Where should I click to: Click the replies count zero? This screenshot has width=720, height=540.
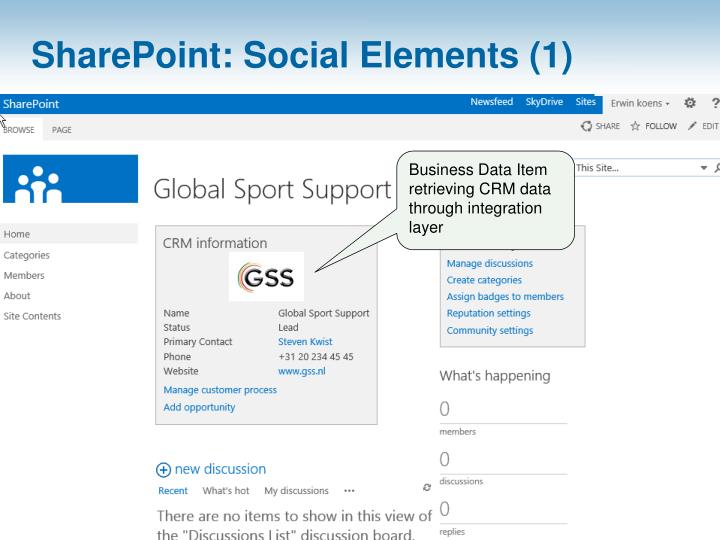click(444, 509)
